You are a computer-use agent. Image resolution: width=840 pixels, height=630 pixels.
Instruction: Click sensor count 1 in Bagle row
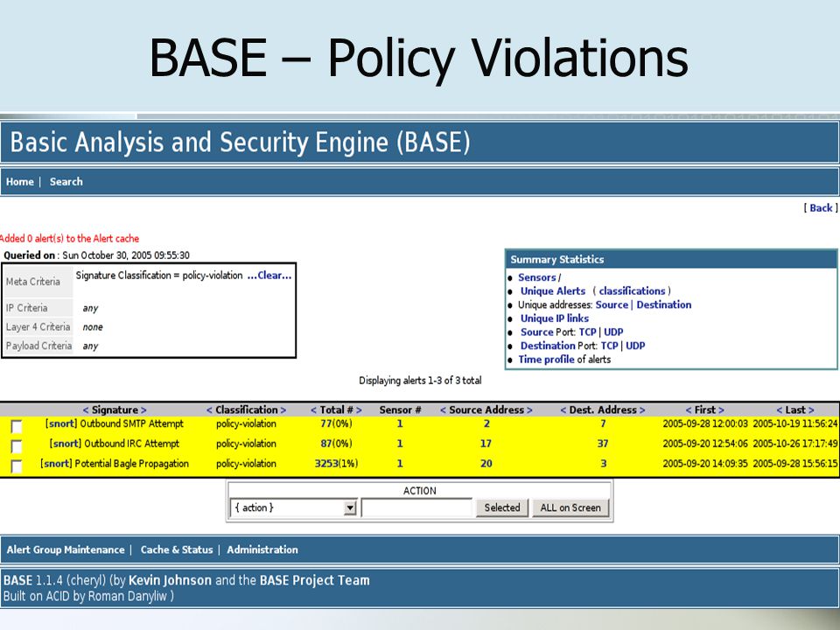point(400,464)
